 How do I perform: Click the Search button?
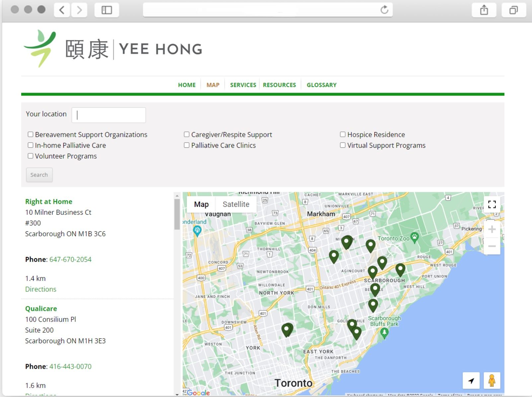pyautogui.click(x=39, y=175)
